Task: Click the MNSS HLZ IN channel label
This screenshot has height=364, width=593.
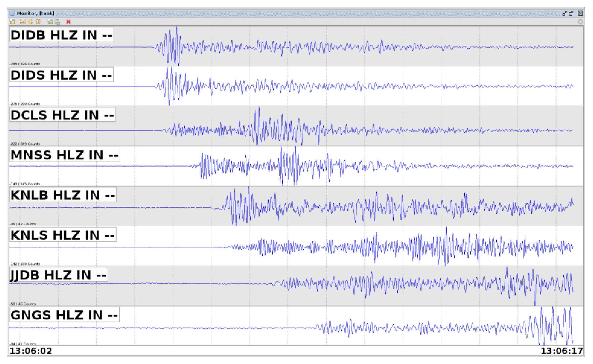Action: pyautogui.click(x=65, y=155)
